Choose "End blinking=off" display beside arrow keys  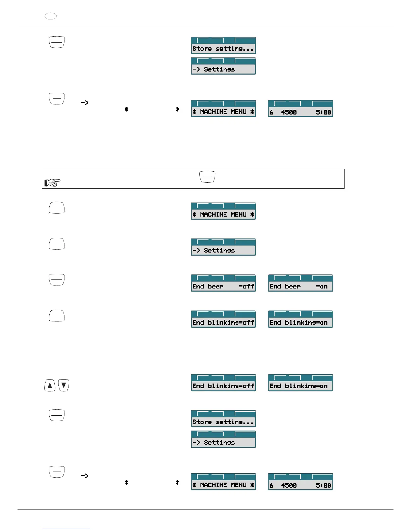click(x=223, y=383)
